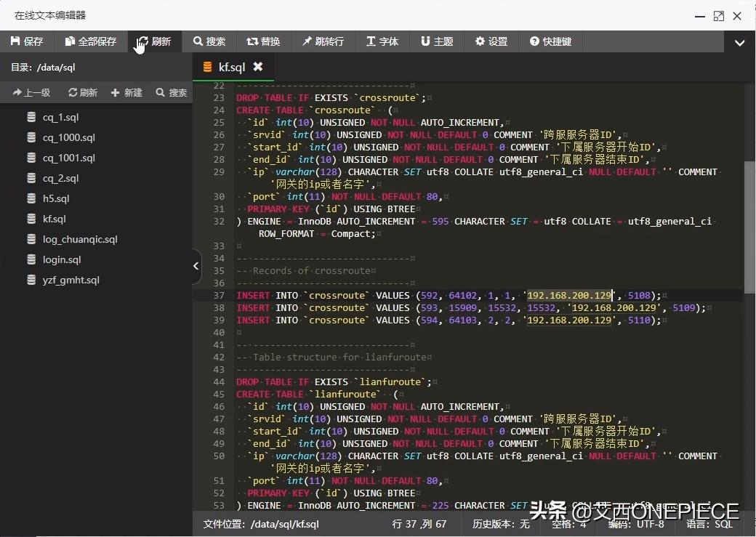Viewport: 756px width, 537px height.
Task: Open Jump to Line (跳转行)
Action: (x=323, y=41)
